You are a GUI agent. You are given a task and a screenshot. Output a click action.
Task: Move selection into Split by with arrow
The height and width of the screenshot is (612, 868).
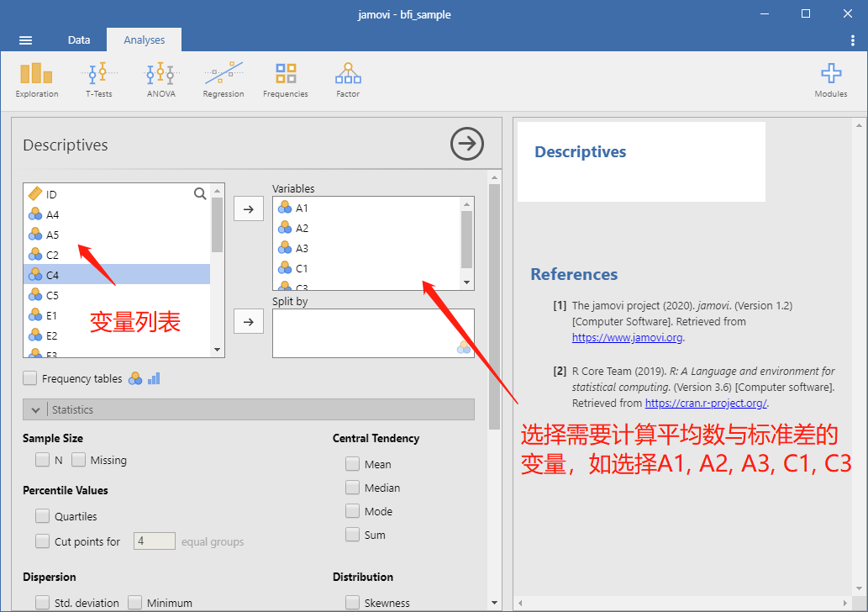tap(249, 322)
